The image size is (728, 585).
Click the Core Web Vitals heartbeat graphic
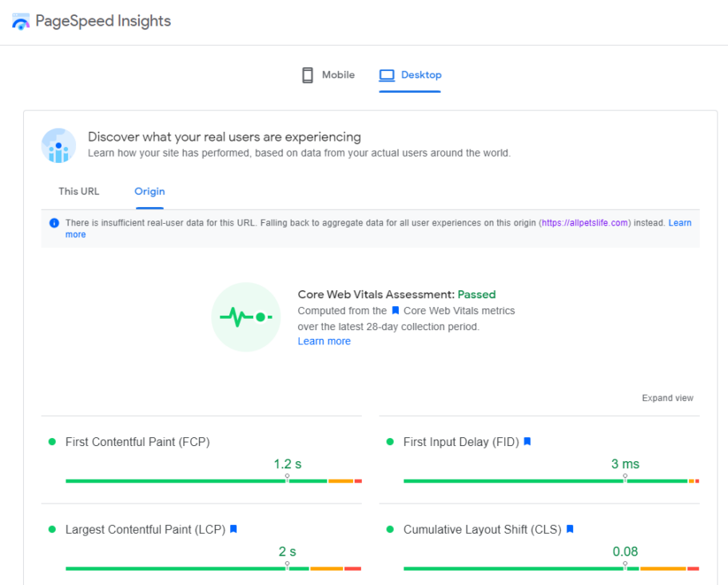246,317
